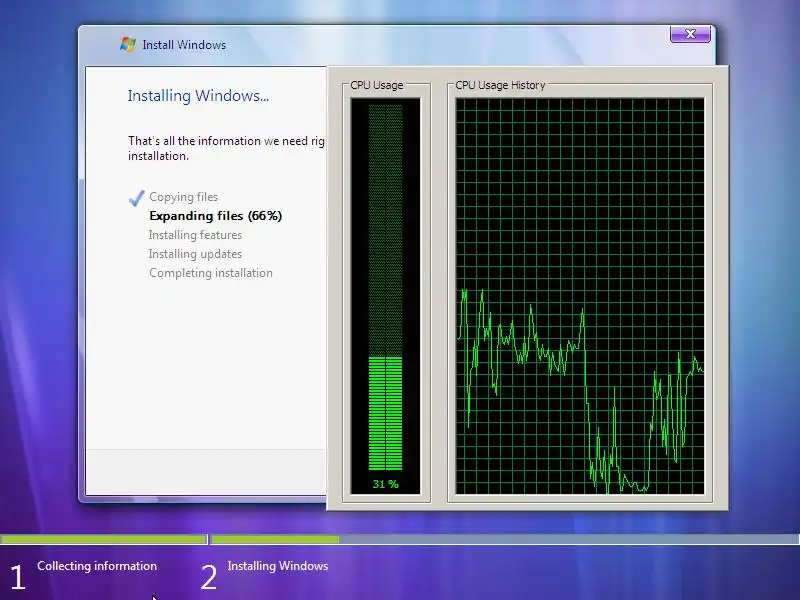Viewport: 800px width, 600px height.
Task: Select the 'Copying files' step
Action: tap(183, 197)
